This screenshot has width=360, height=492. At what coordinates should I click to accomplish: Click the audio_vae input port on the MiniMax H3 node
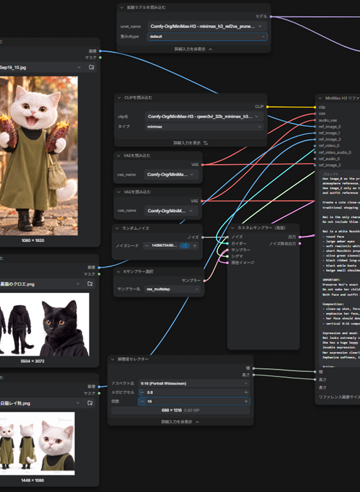[315, 120]
